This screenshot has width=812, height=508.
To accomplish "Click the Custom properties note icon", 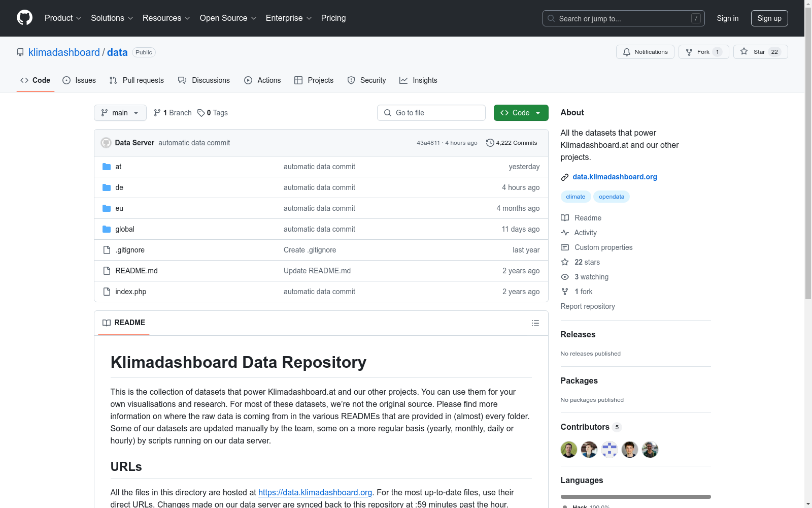I will 565,247.
